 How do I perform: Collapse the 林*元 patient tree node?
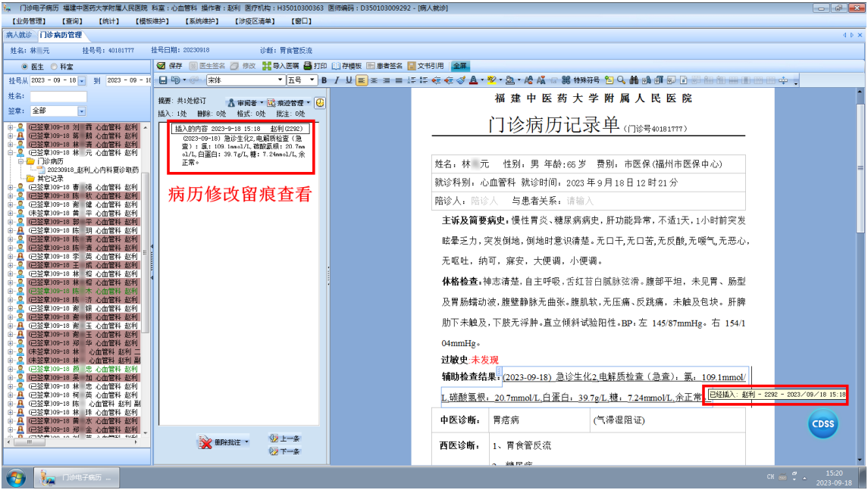(11, 153)
